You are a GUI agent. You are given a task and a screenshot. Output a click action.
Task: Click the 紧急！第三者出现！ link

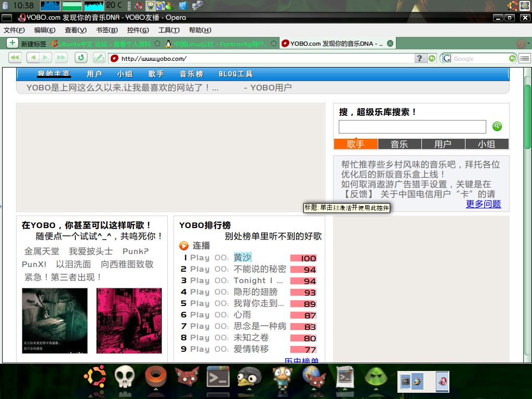[63, 277]
